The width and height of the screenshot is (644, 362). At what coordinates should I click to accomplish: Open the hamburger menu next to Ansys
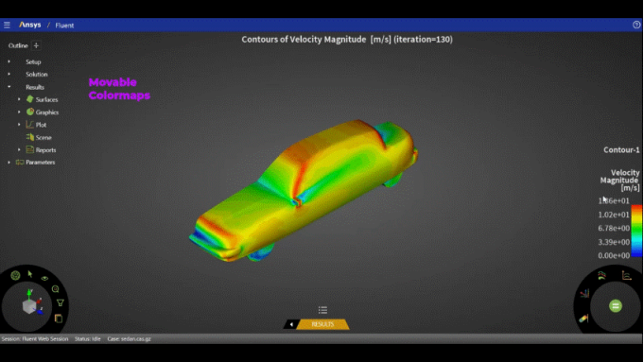[x=7, y=25]
